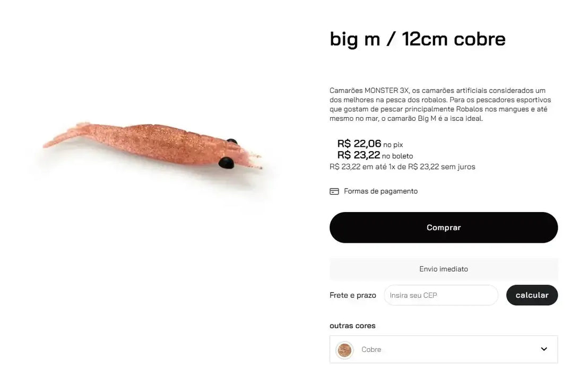Click the Envio imediato banner
Screen dimensions: 588x371
443,269
